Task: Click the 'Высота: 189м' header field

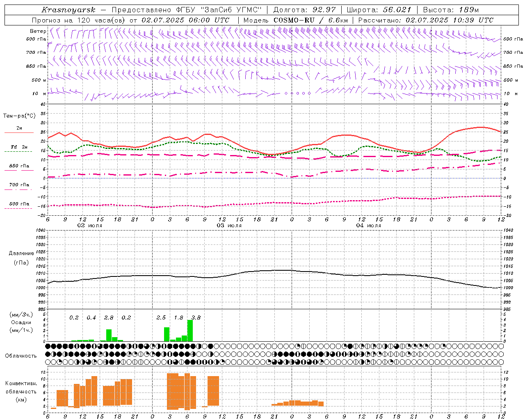Action: click(451, 10)
